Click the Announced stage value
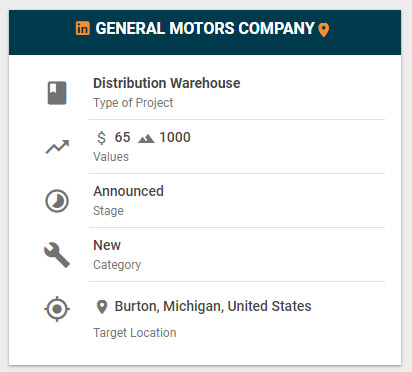The width and height of the screenshot is (412, 372). (128, 191)
